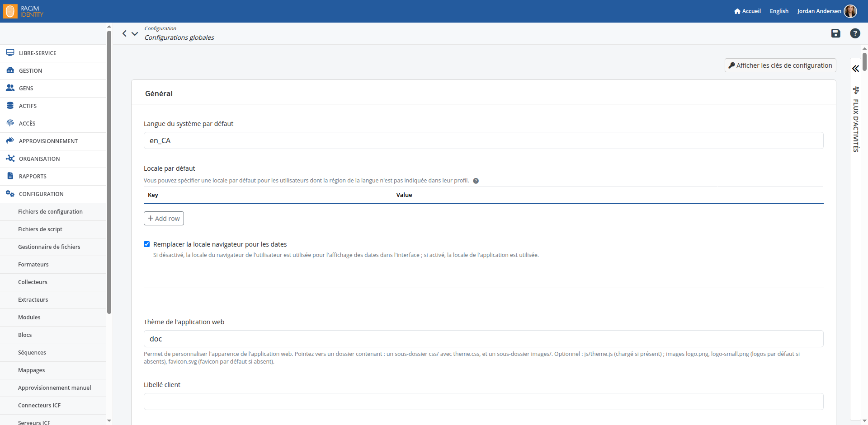Open the Accueil home link
This screenshot has height=425, width=868.
coord(747,11)
